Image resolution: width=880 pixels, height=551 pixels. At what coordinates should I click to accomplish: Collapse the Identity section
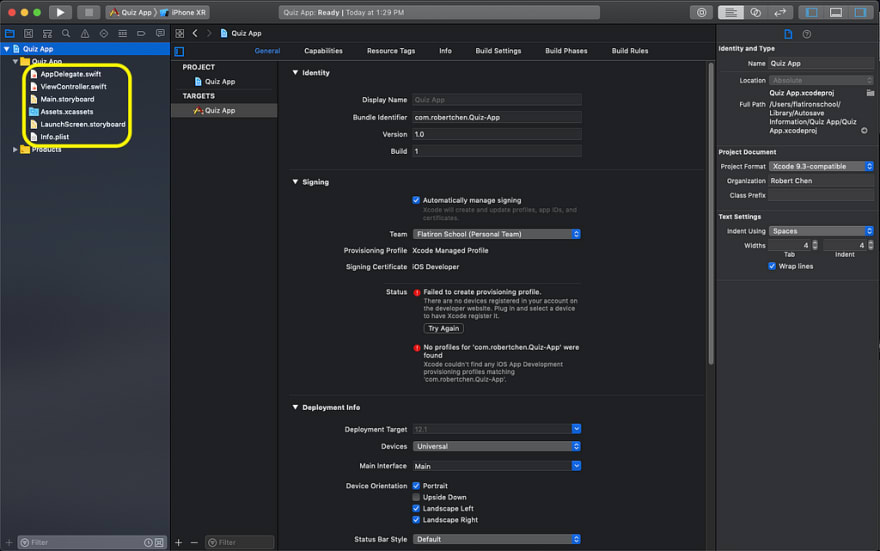coord(295,72)
